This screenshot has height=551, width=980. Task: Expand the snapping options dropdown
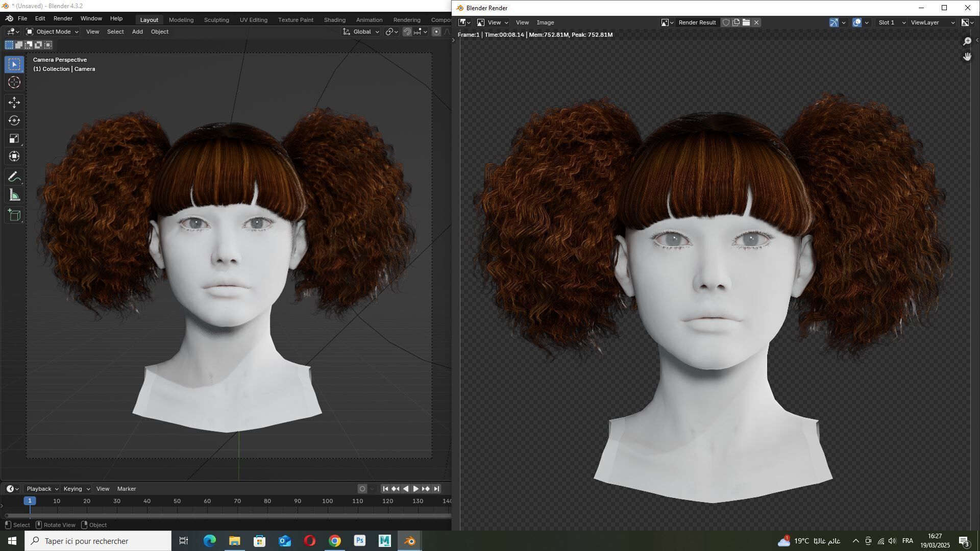[421, 32]
